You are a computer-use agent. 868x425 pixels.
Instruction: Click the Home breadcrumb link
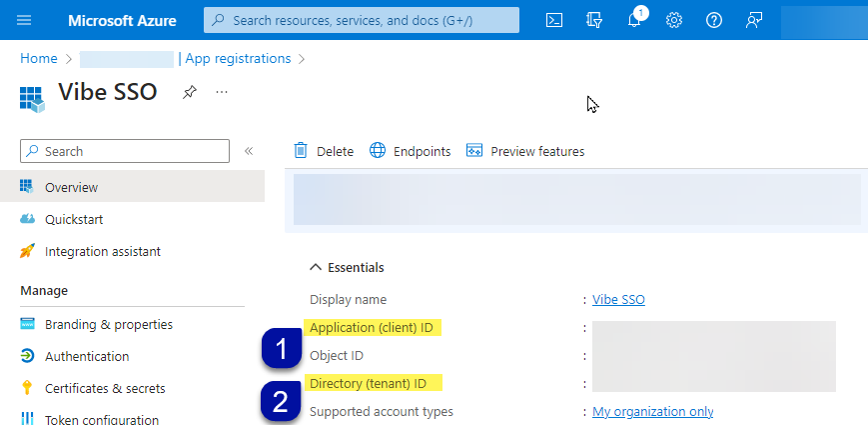point(39,58)
